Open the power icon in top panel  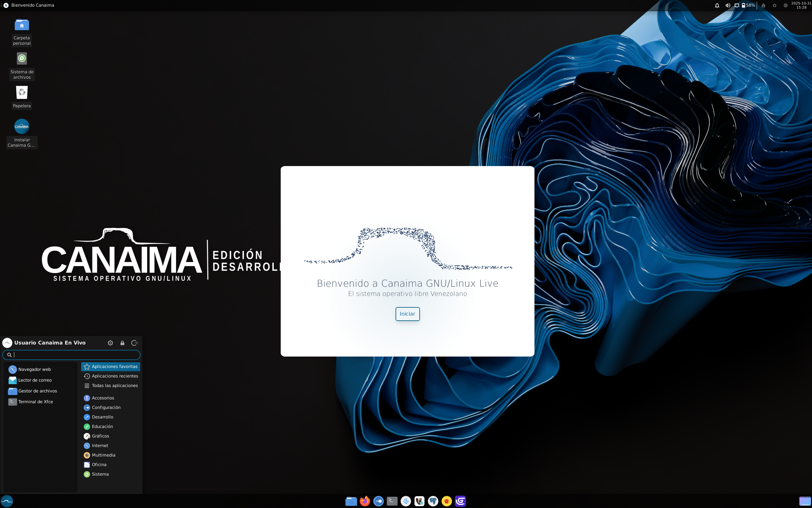775,5
